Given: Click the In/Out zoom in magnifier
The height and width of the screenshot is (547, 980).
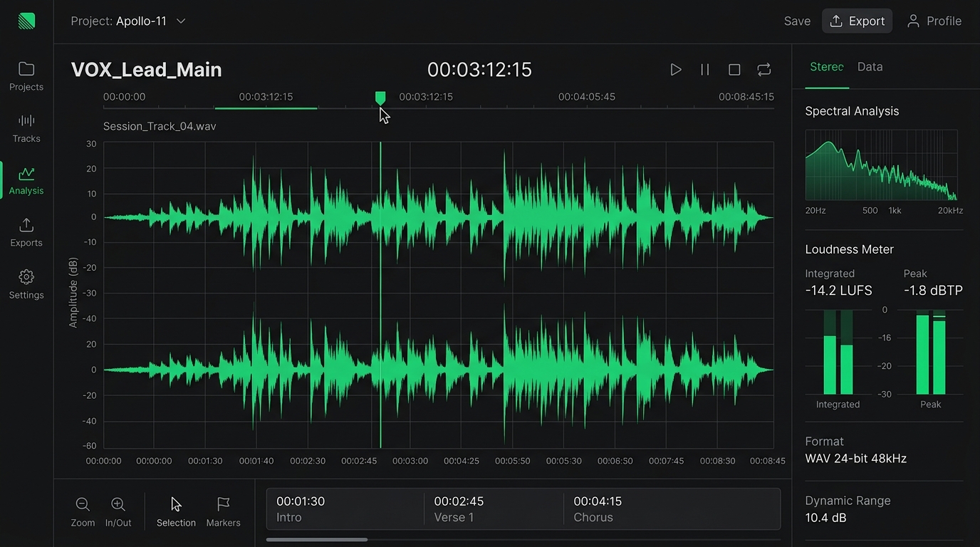Looking at the screenshot, I should click(118, 512).
